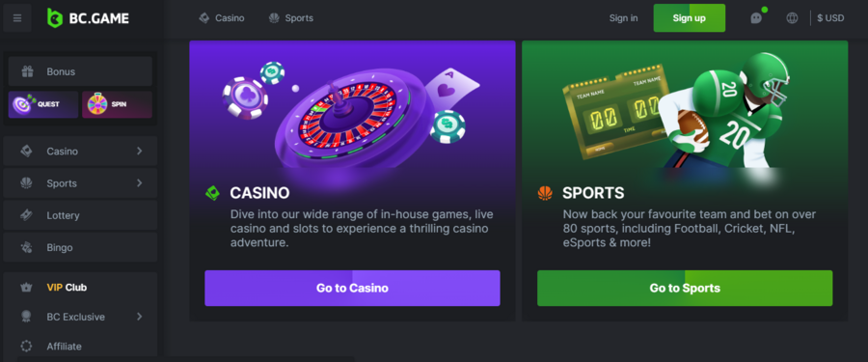
Task: Open the globe language selector
Action: pos(792,17)
